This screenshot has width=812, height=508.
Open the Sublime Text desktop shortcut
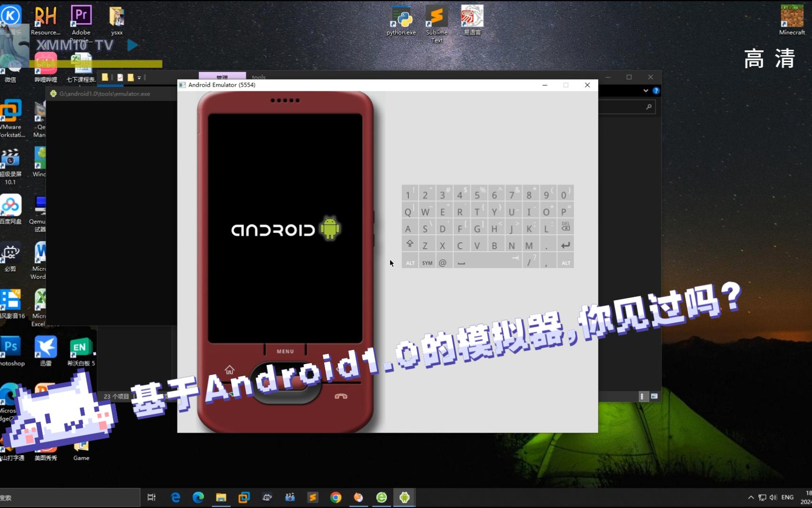point(437,24)
